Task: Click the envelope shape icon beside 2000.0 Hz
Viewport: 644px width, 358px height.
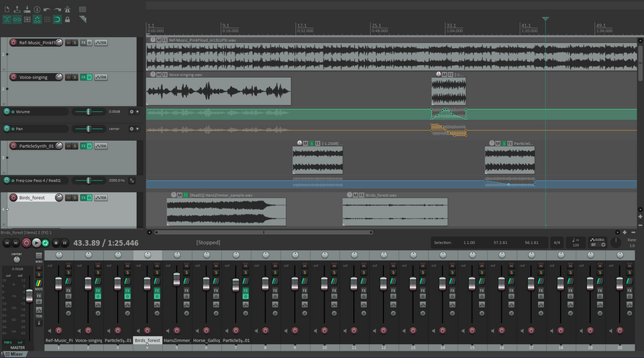Action: (x=132, y=180)
